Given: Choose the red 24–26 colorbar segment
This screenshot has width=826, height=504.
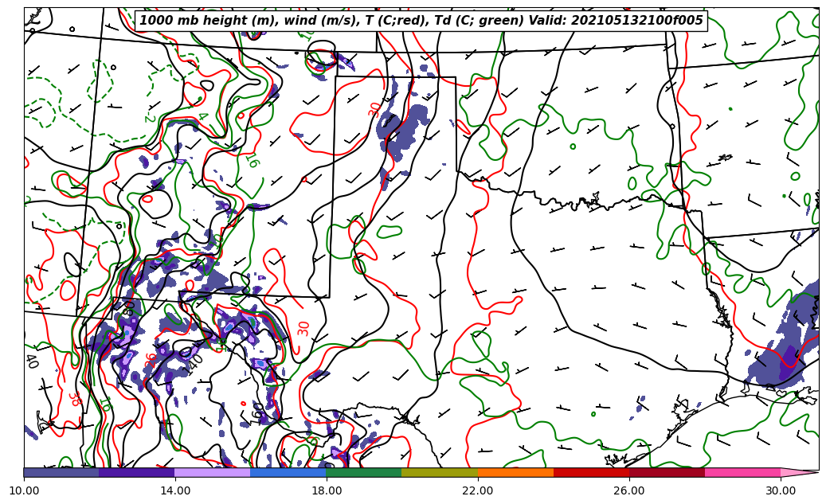Looking at the screenshot, I should point(591,472).
